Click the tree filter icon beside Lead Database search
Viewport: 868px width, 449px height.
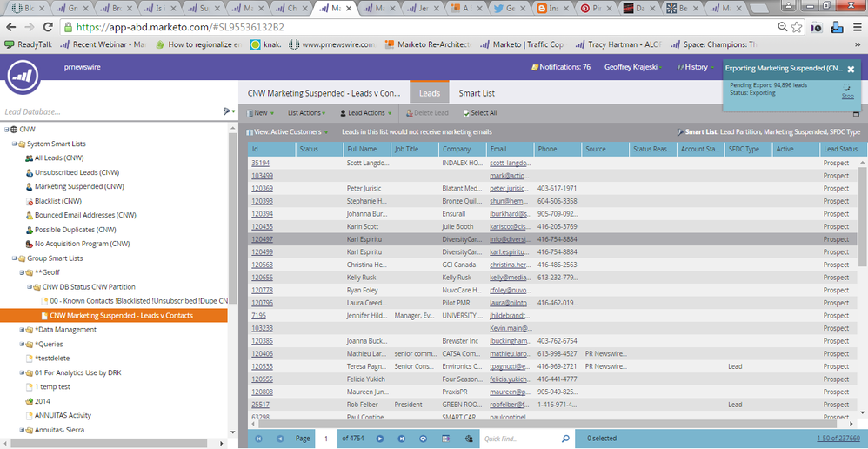point(229,111)
